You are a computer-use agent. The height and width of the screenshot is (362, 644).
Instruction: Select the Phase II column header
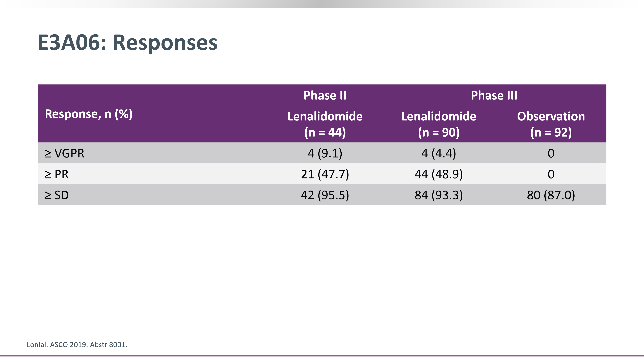click(x=325, y=95)
